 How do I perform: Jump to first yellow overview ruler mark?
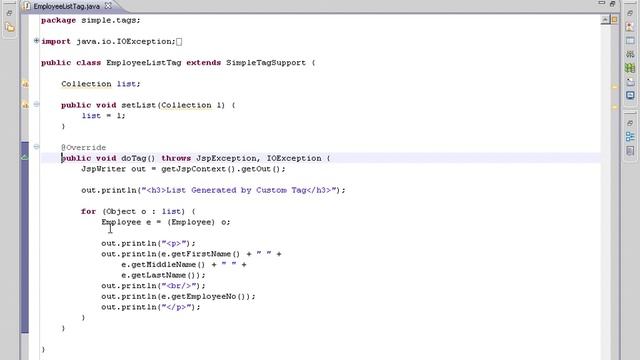click(615, 87)
